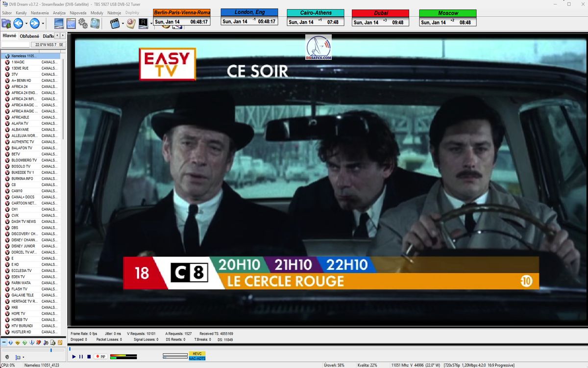Select the CARTOON NET... channel entry
588x368 pixels.
(x=24, y=203)
